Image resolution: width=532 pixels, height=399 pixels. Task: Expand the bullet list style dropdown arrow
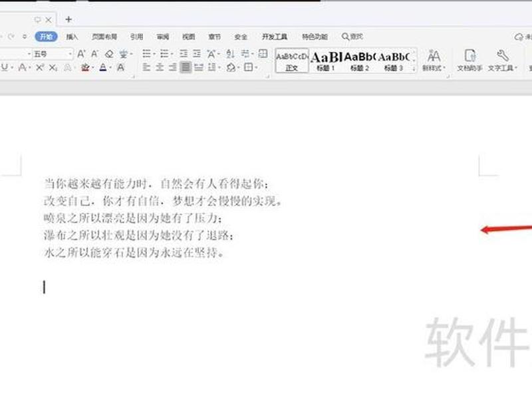154,54
